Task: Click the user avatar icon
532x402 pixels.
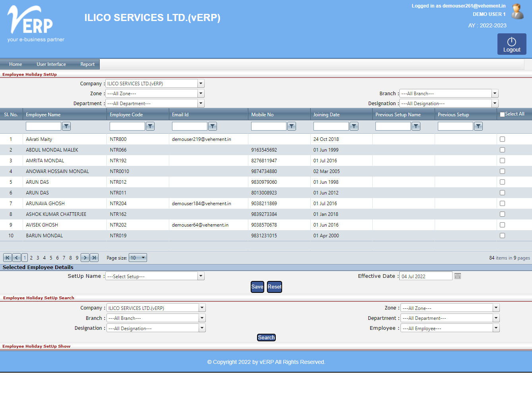Action: pyautogui.click(x=517, y=11)
